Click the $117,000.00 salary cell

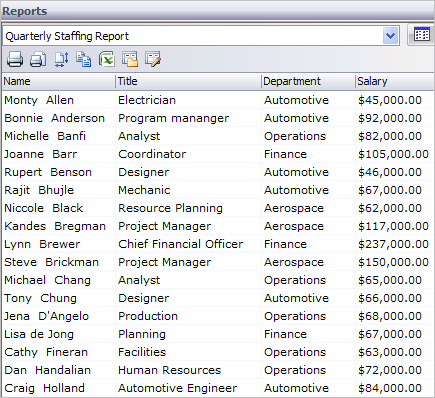click(395, 226)
